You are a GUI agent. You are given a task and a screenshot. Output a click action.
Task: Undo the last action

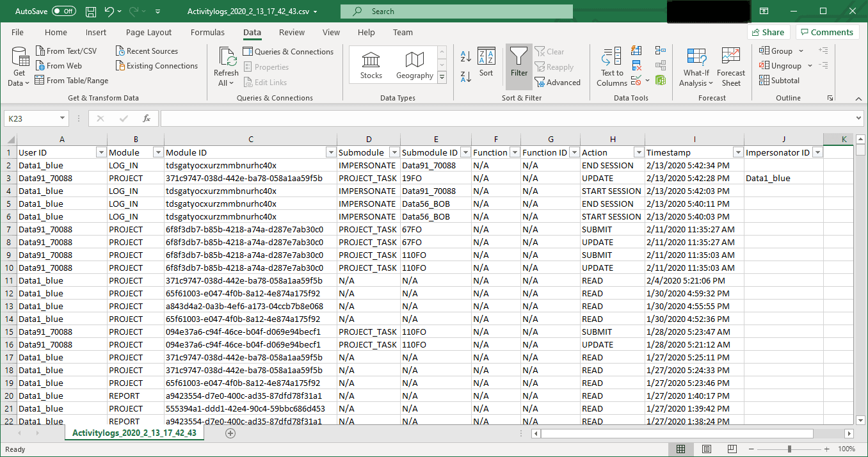point(109,12)
